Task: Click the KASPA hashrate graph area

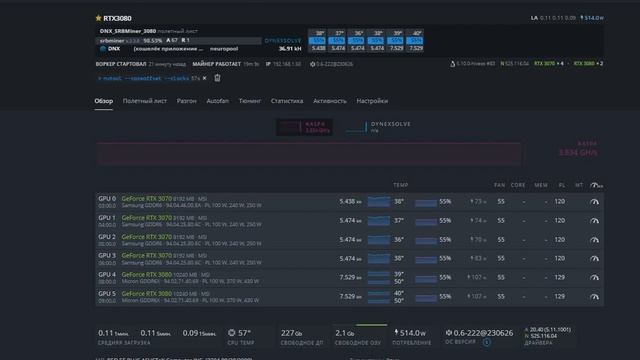Action: [309, 153]
